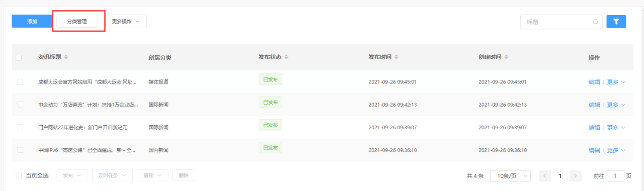This screenshot has height=191, width=644.
Task: Check the header select-all checkbox
Action: point(19,58)
